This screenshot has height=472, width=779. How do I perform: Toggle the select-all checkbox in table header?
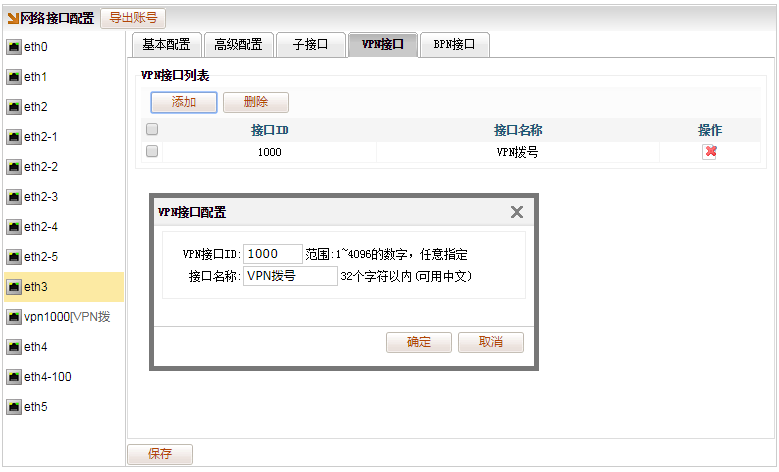[152, 130]
